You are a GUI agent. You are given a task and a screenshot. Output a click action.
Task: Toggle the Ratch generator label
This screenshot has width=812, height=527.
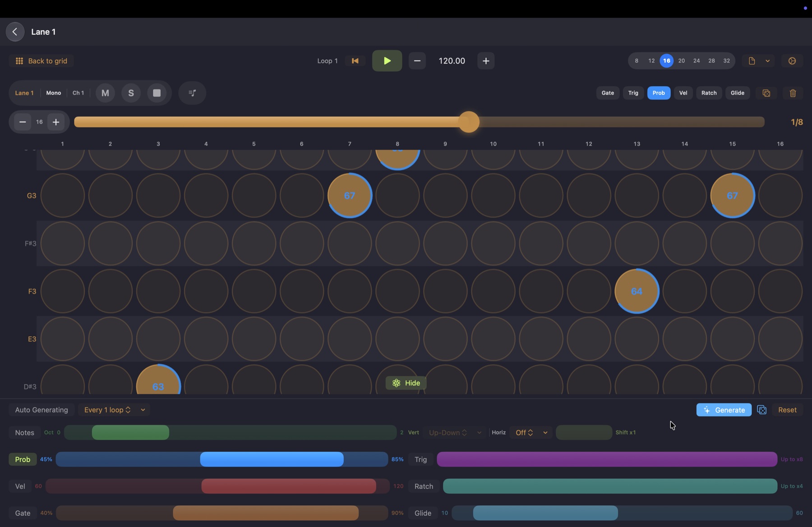424,486
